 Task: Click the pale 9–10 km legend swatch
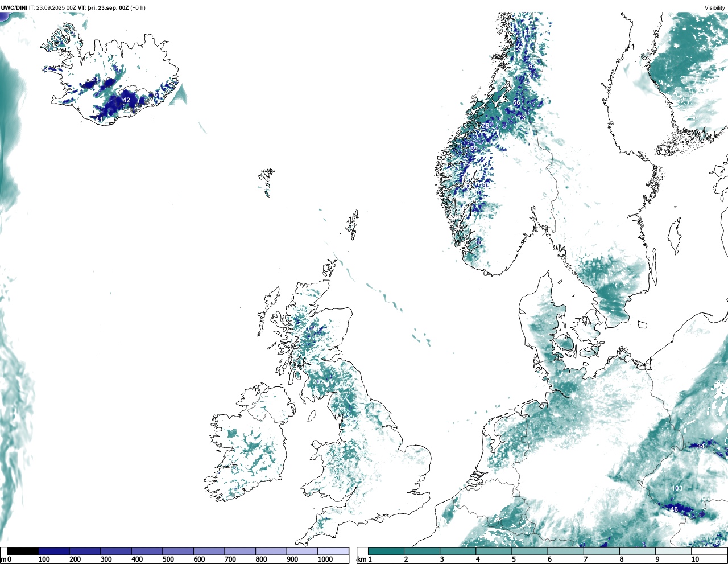674,551
